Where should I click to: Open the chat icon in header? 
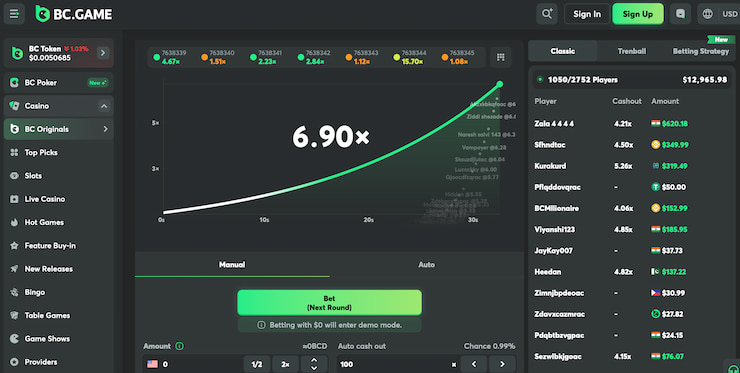(680, 14)
